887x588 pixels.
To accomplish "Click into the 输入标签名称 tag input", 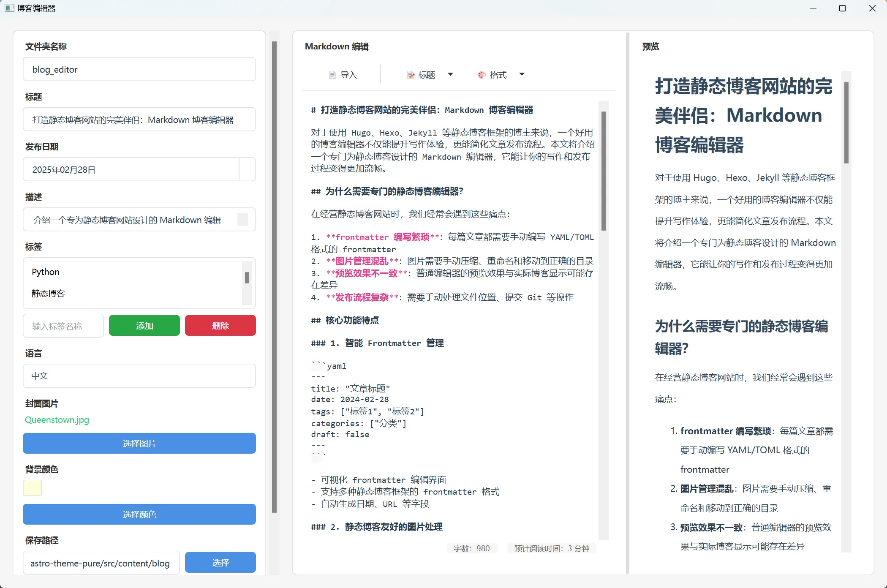I will pyautogui.click(x=63, y=326).
